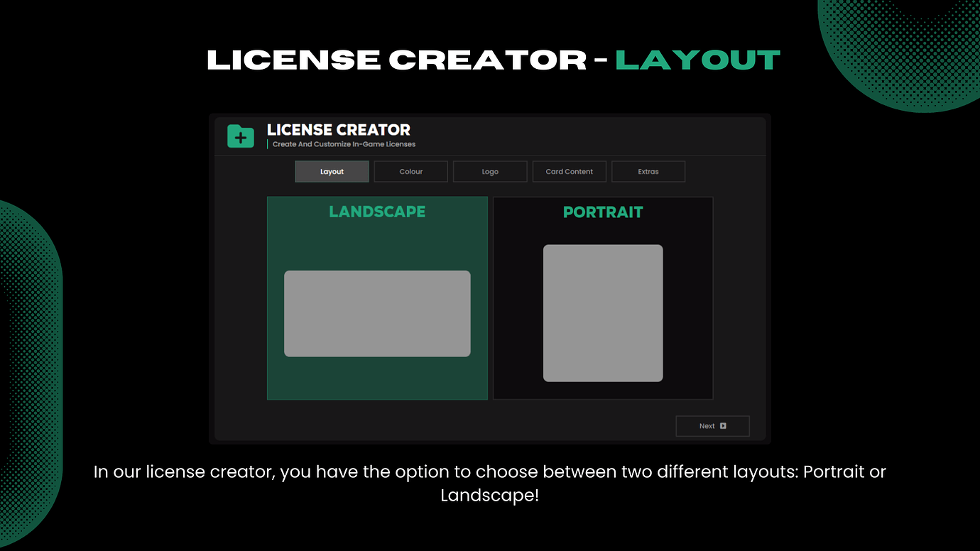Viewport: 980px width, 551px height.
Task: Click the gray landscape license preview rectangle
Action: click(x=377, y=313)
